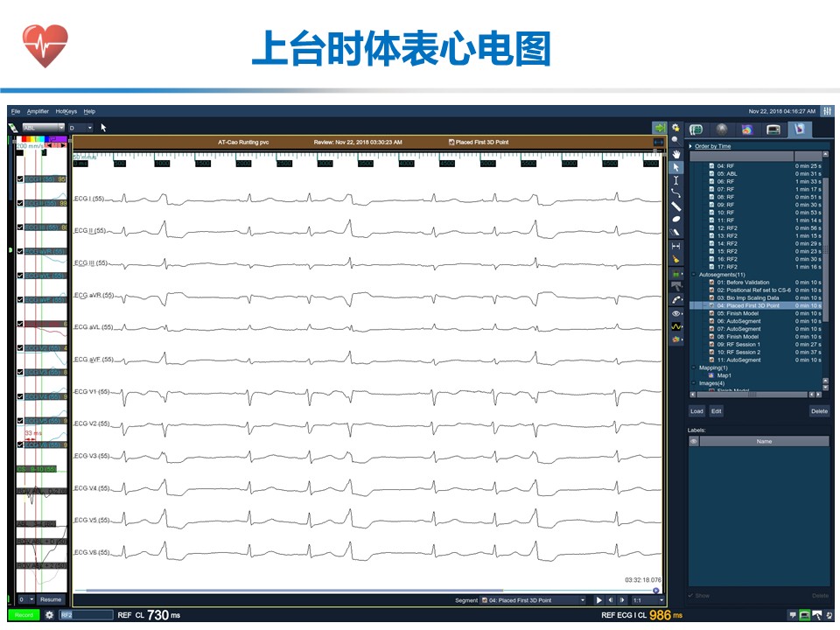
Task: Collapse the Autosegments(11) tree node
Action: [x=694, y=274]
